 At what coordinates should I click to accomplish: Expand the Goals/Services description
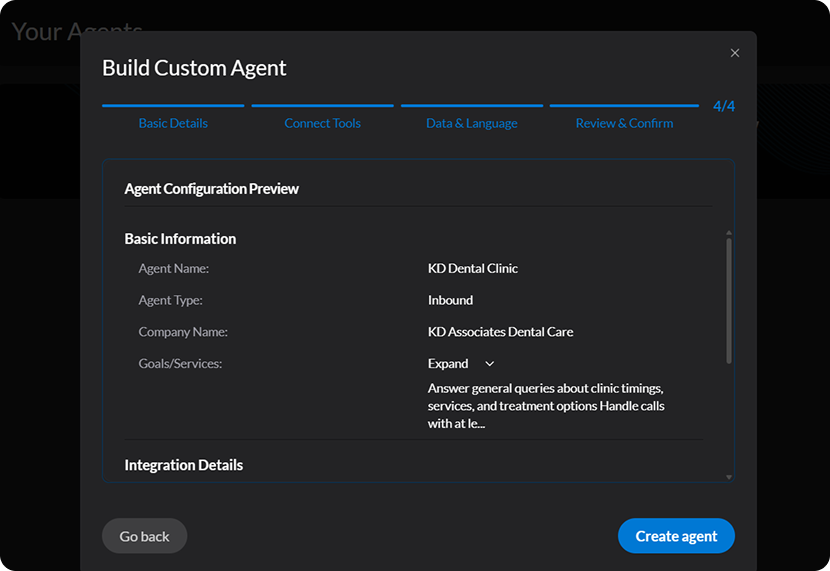[448, 364]
